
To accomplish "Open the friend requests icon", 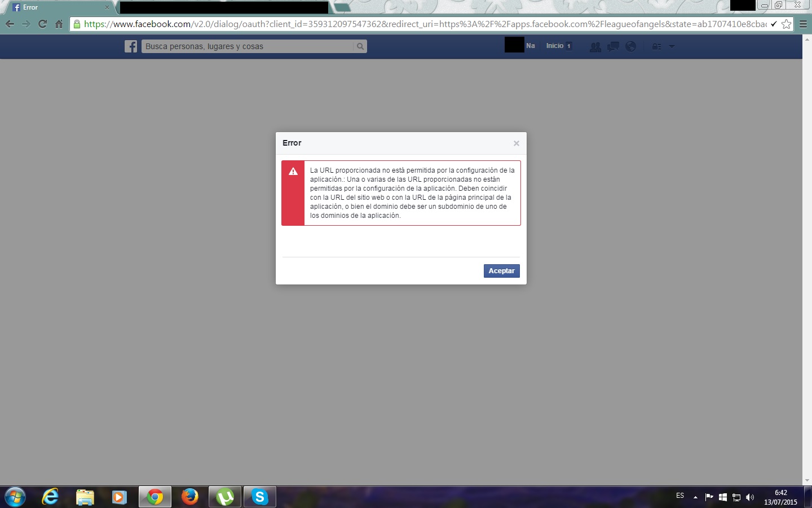I will coord(595,46).
